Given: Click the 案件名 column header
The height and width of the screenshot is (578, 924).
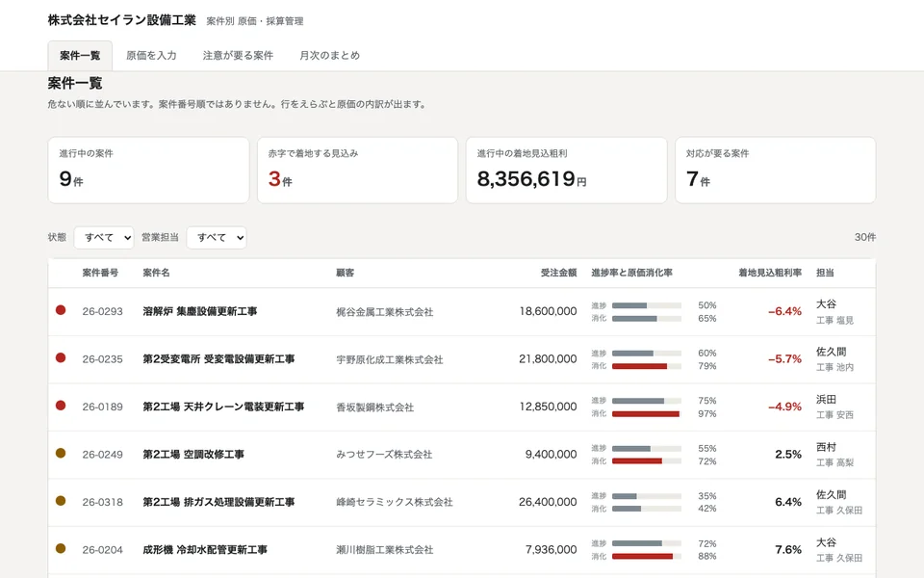Looking at the screenshot, I should (x=156, y=273).
